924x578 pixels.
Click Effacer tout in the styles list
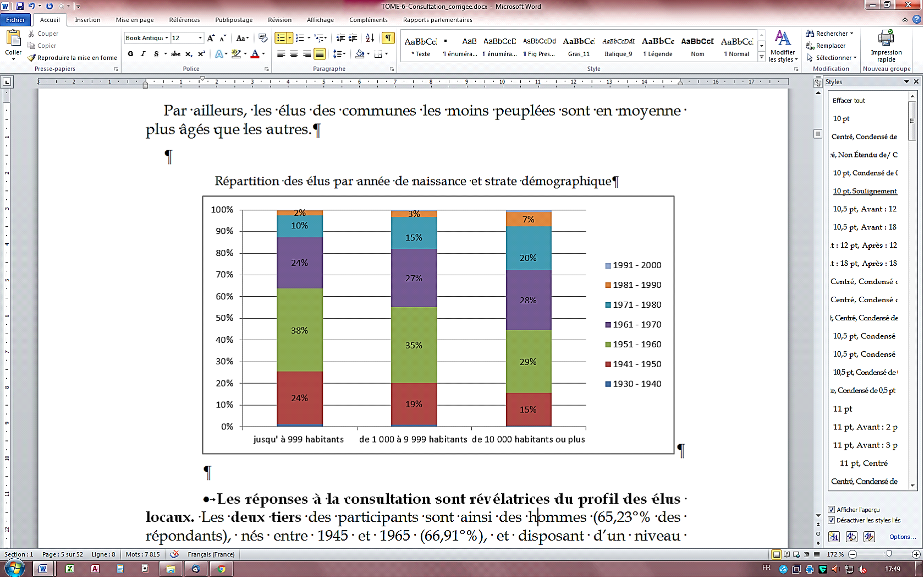tap(849, 101)
